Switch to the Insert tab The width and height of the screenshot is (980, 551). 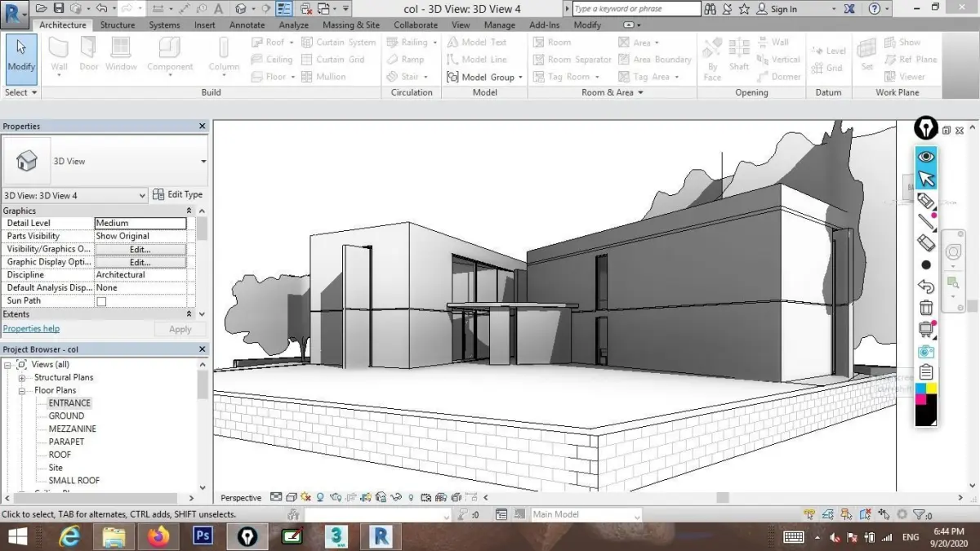[205, 25]
